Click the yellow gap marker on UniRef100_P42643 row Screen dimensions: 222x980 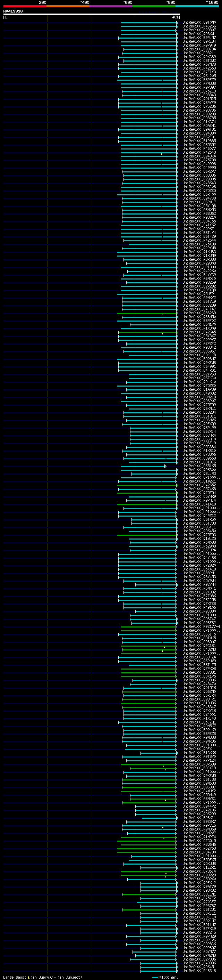click(x=162, y=154)
